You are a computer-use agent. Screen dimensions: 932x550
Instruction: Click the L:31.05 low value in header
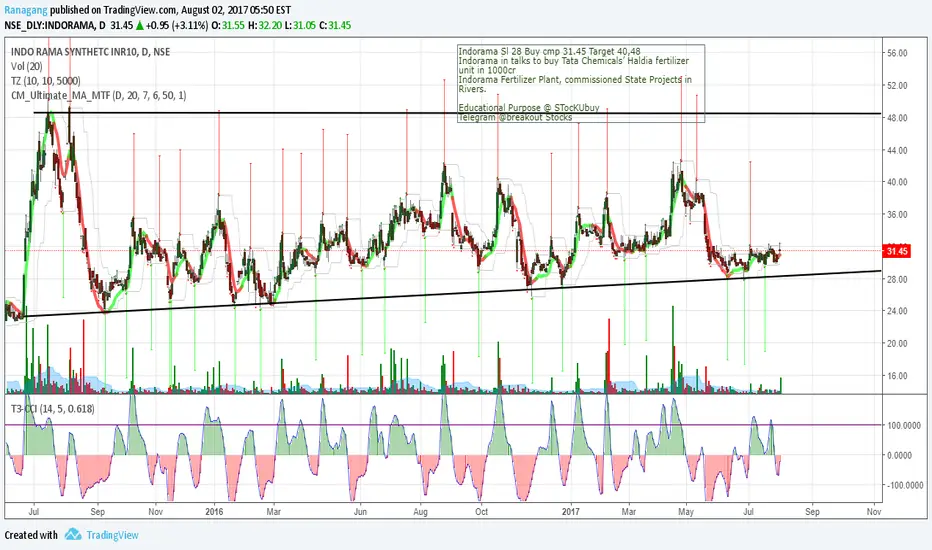(x=300, y=25)
